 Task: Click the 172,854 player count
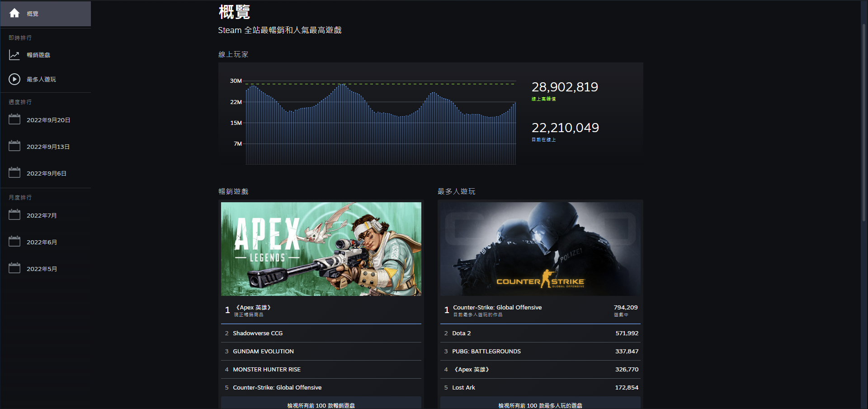pyautogui.click(x=627, y=387)
